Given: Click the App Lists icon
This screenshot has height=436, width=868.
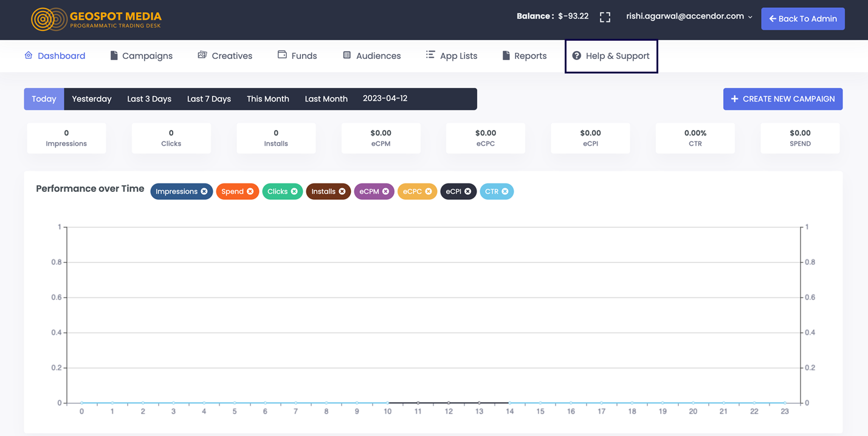Looking at the screenshot, I should click(430, 55).
